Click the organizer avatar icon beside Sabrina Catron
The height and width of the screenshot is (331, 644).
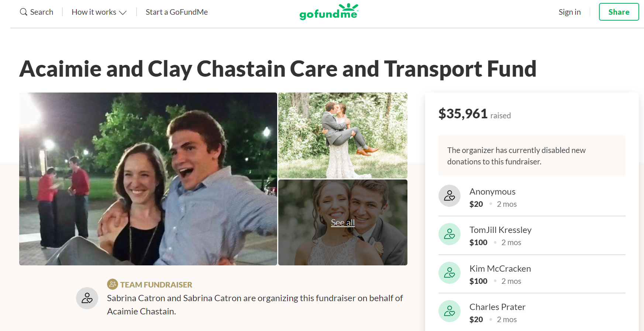tap(87, 298)
